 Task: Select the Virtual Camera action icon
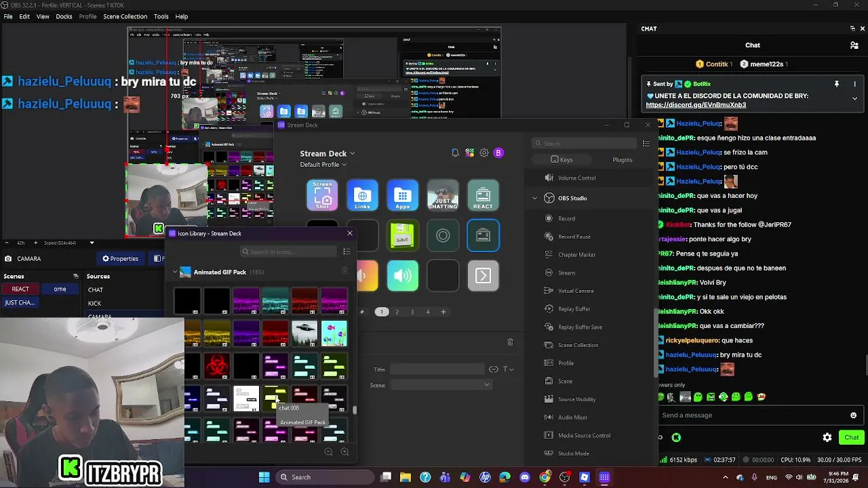tap(549, 291)
